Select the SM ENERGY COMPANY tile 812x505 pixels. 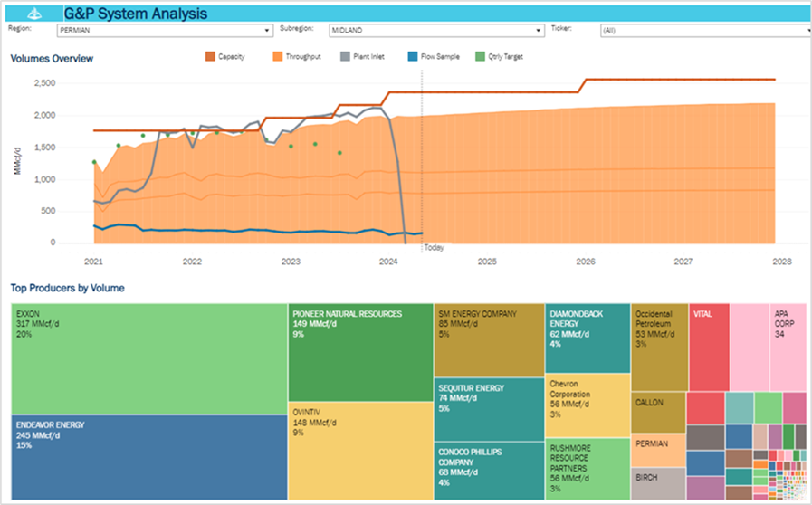[489, 340]
